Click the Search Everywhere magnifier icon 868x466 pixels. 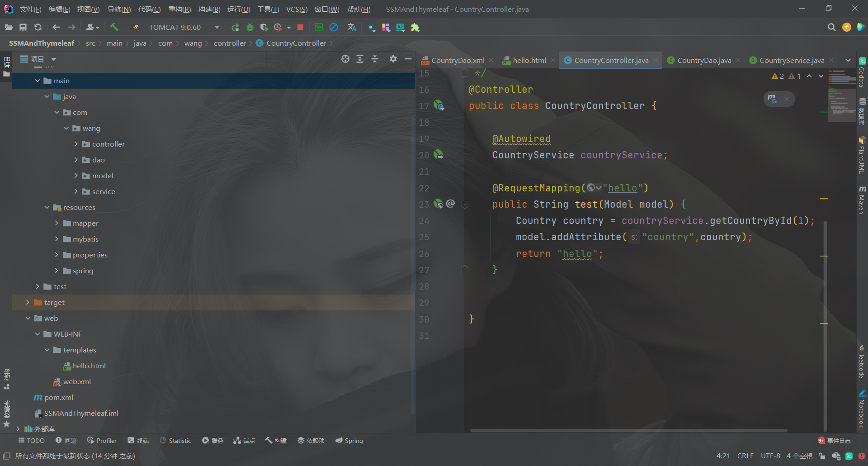tap(831, 28)
